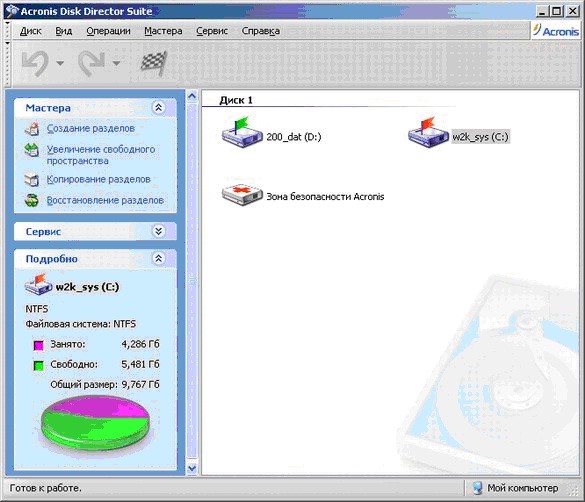Click the Увеличение свободного пространства icon
Screen dimensions: 585x502
click(32, 150)
